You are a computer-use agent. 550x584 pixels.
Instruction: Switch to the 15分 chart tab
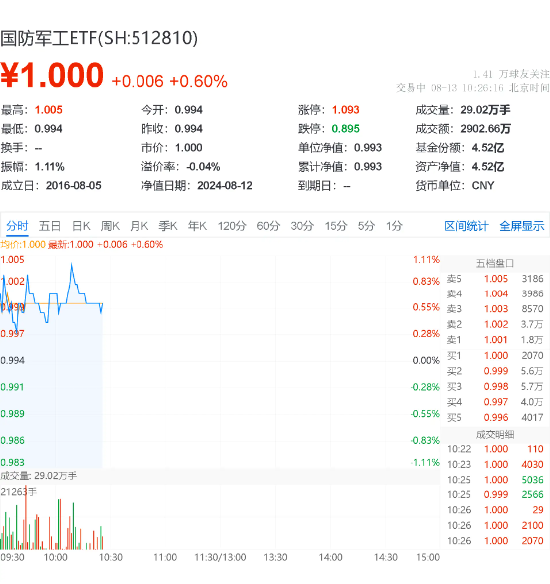(336, 226)
